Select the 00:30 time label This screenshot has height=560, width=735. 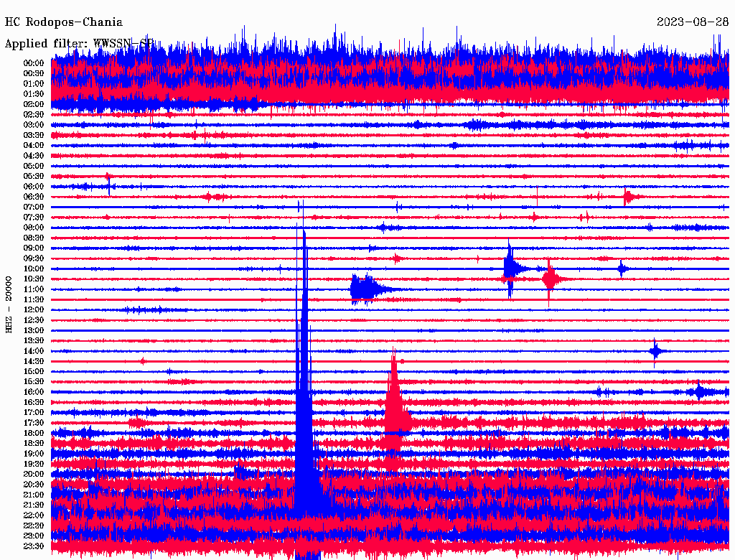[x=34, y=73]
